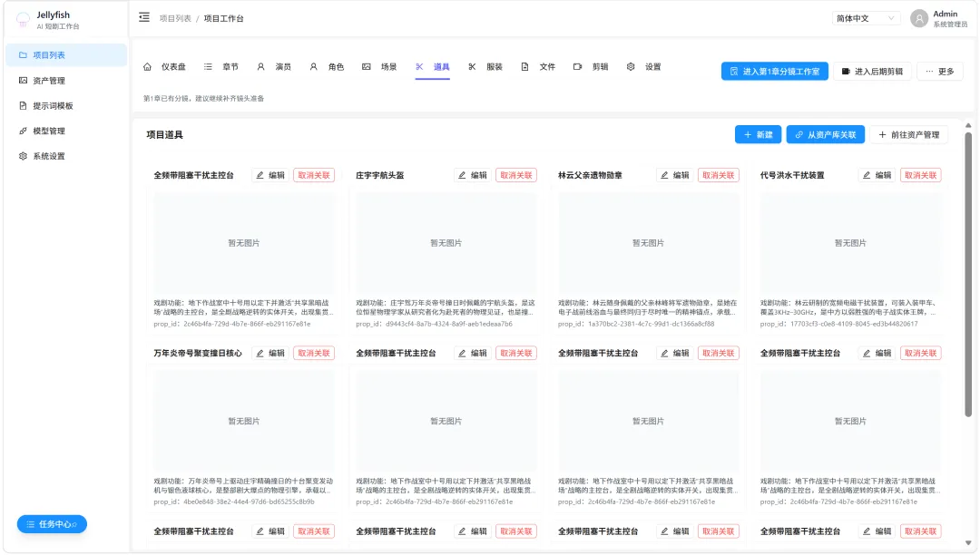Open 项目列表 in sidebar
Viewport: 980px width, 555px height.
tap(65, 55)
